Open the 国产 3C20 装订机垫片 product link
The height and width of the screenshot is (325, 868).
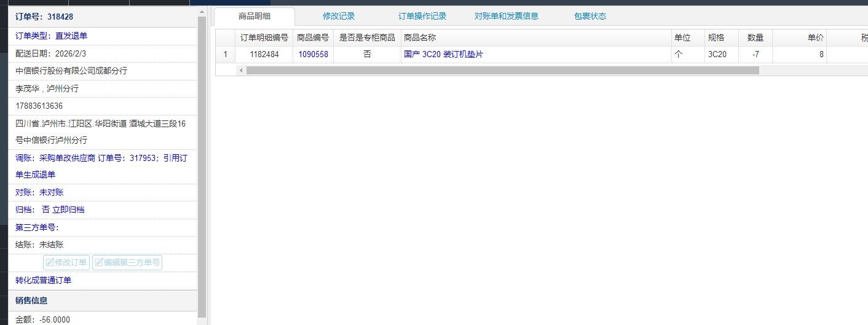[x=443, y=54]
